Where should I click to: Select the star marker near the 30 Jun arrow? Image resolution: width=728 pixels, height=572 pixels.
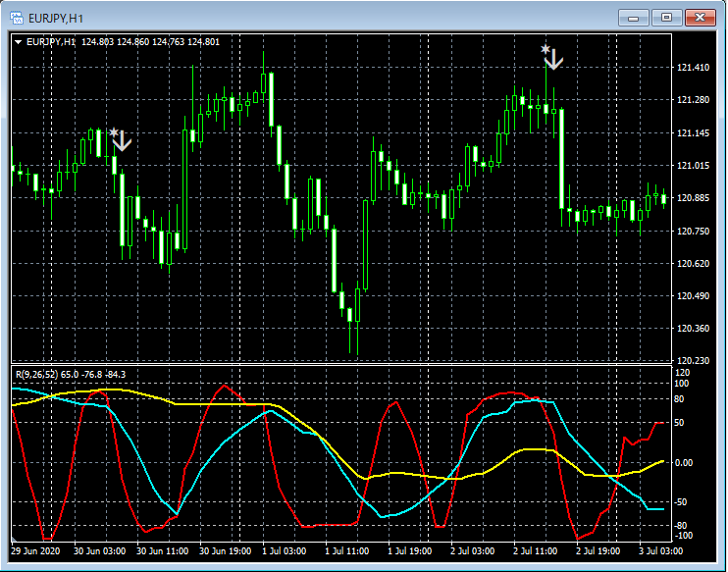113,131
